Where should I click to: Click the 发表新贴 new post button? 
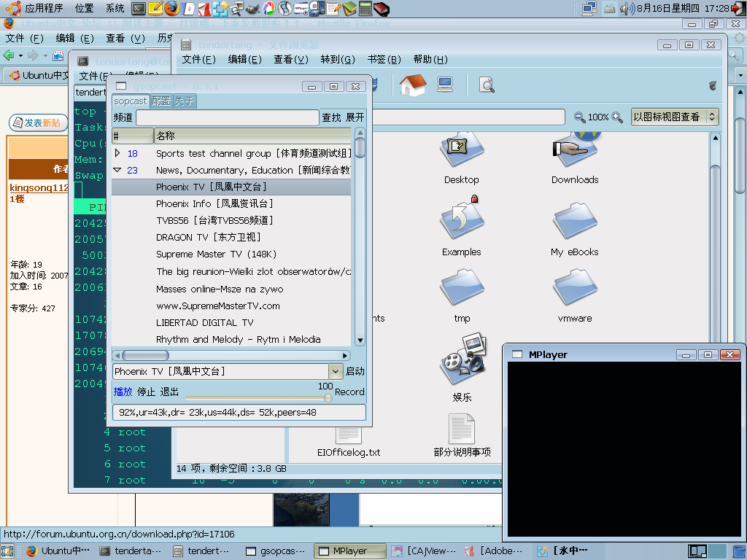point(38,122)
